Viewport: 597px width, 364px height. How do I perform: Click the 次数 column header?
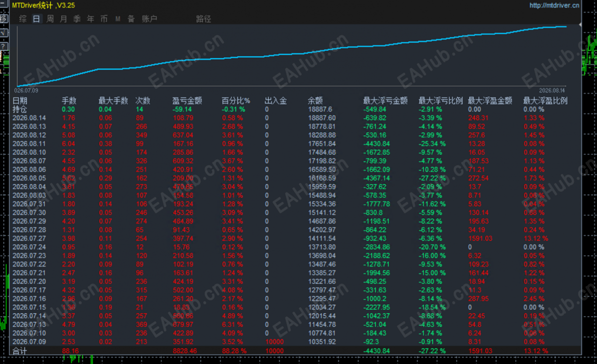tap(143, 101)
